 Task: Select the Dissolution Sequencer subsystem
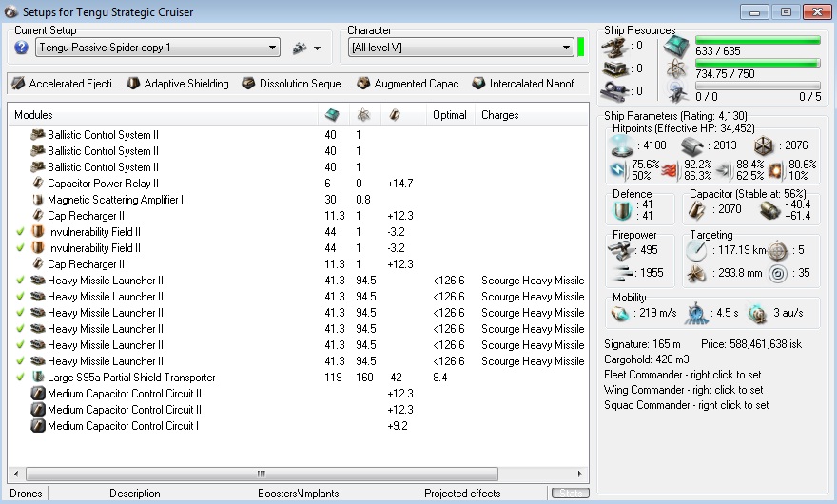coord(294,84)
